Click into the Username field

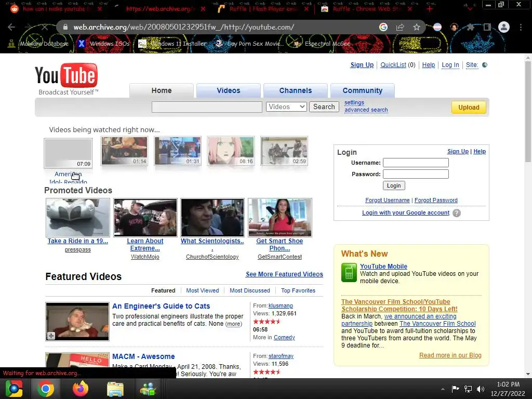[x=416, y=163]
